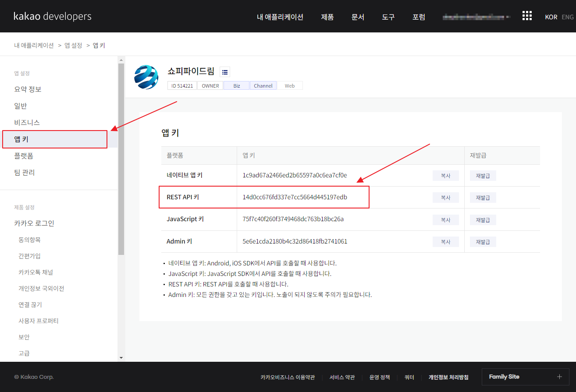The height and width of the screenshot is (392, 576).
Task: Select 요약 정보 in sidebar
Action: click(x=28, y=89)
